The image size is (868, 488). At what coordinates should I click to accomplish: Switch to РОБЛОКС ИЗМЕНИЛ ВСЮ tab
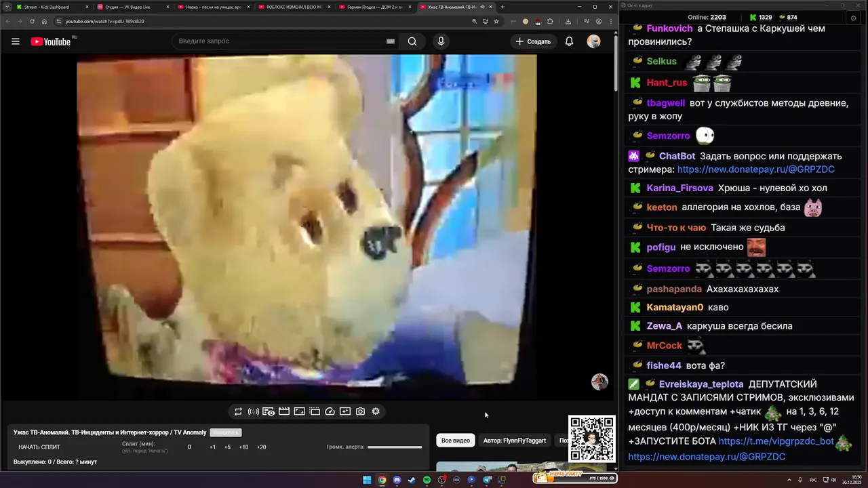[294, 7]
